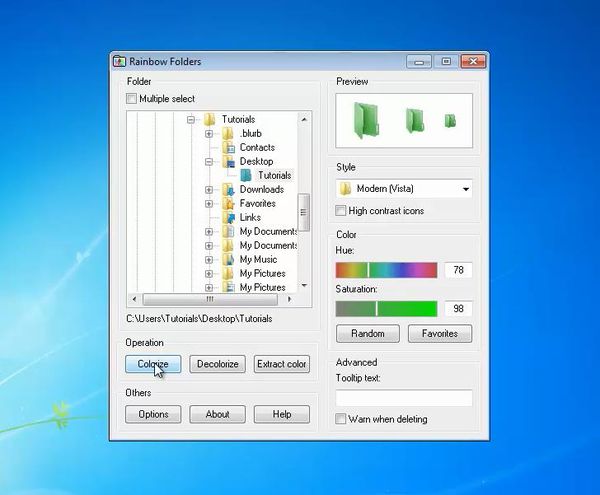Expand the .blurb folder node
The width and height of the screenshot is (600, 495).
click(x=209, y=134)
